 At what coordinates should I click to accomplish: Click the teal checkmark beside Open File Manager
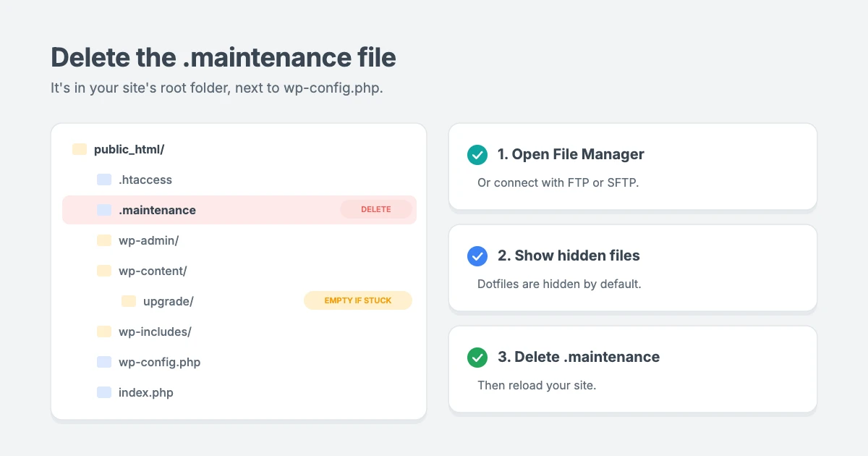[477, 154]
